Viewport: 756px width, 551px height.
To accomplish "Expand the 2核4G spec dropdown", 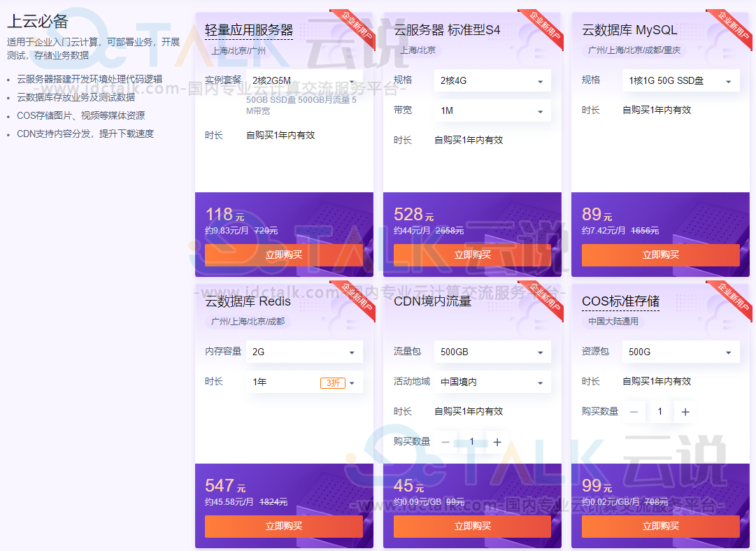I will (492, 80).
